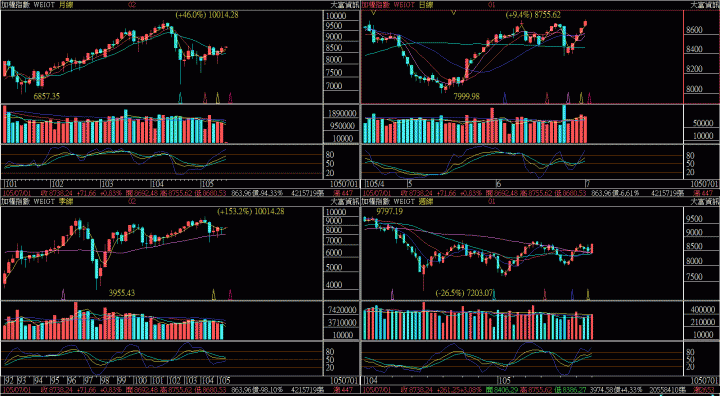The image size is (720, 396).
Task: Click 863.96億,6.61% in 日線 status row
Action: tap(615, 192)
